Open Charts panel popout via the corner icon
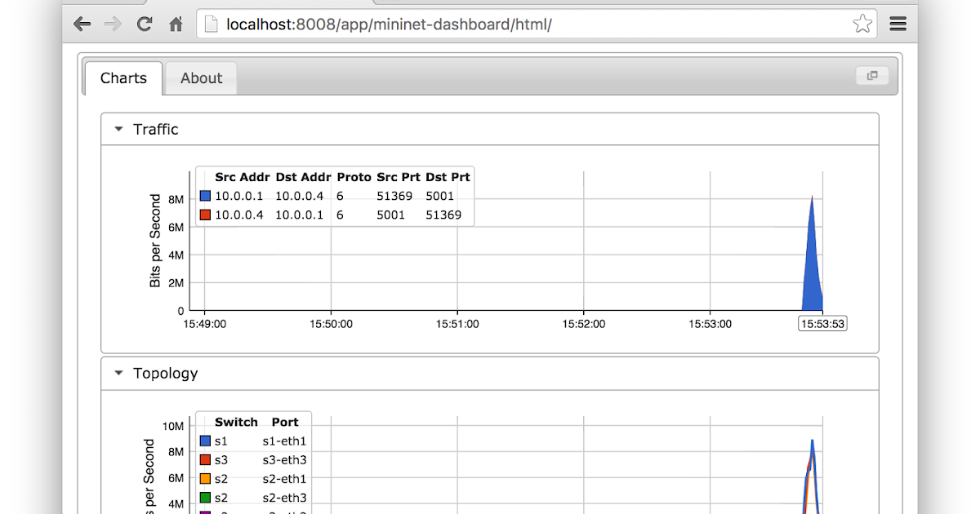The height and width of the screenshot is (514, 980). click(871, 75)
